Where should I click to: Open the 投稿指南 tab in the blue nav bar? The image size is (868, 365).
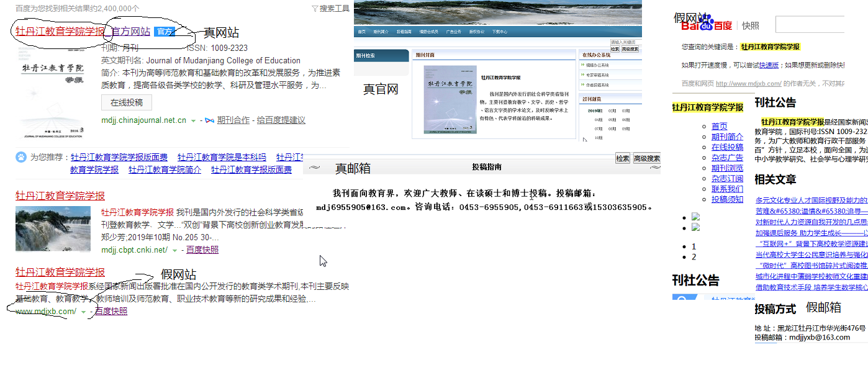pos(404,32)
